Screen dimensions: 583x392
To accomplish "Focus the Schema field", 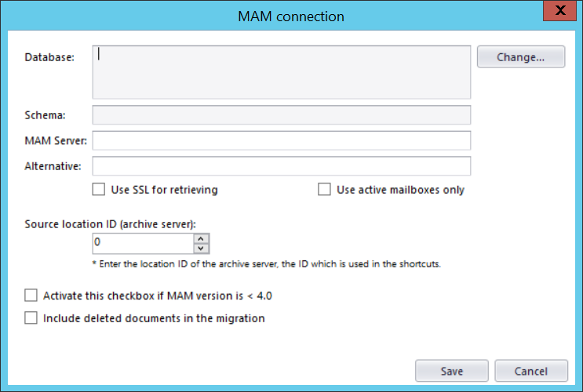I will click(282, 115).
